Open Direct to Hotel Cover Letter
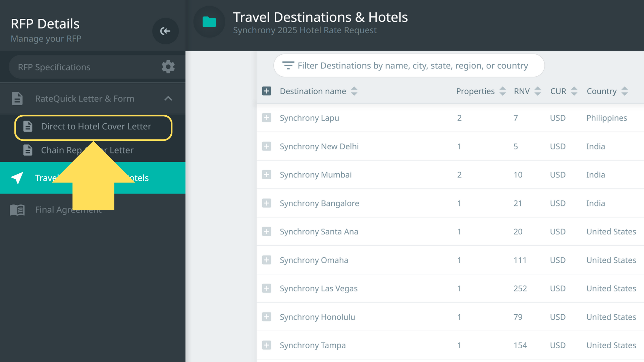Viewport: 644px width, 362px height. pyautogui.click(x=96, y=127)
